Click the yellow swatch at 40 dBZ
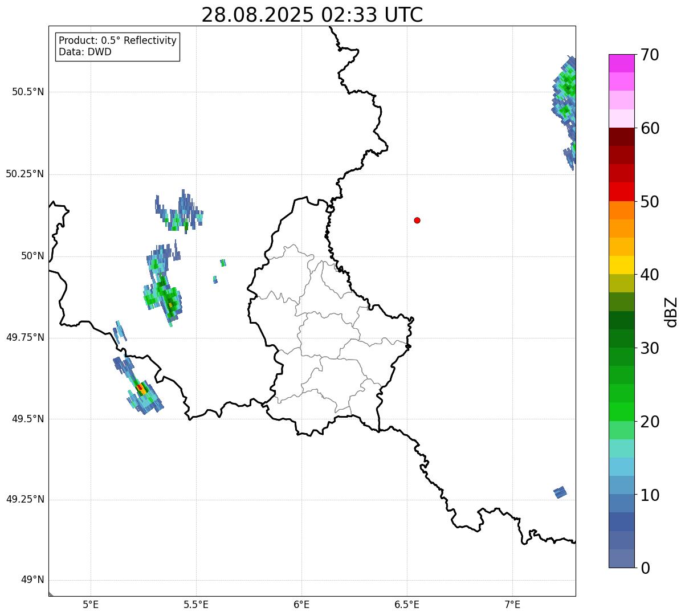The width and height of the screenshot is (685, 616). (x=621, y=266)
